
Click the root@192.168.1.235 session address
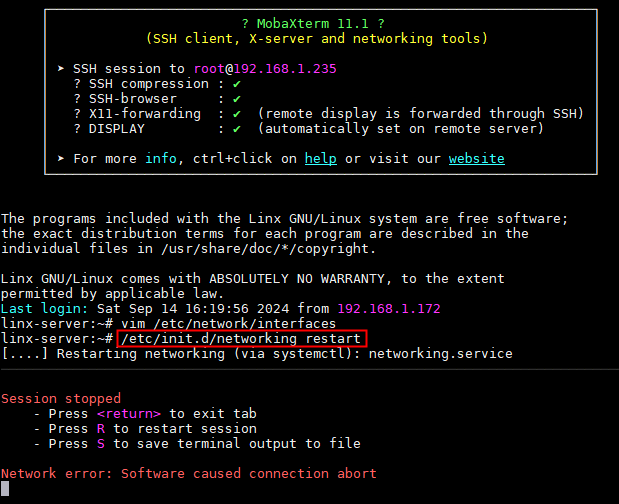pyautogui.click(x=265, y=69)
